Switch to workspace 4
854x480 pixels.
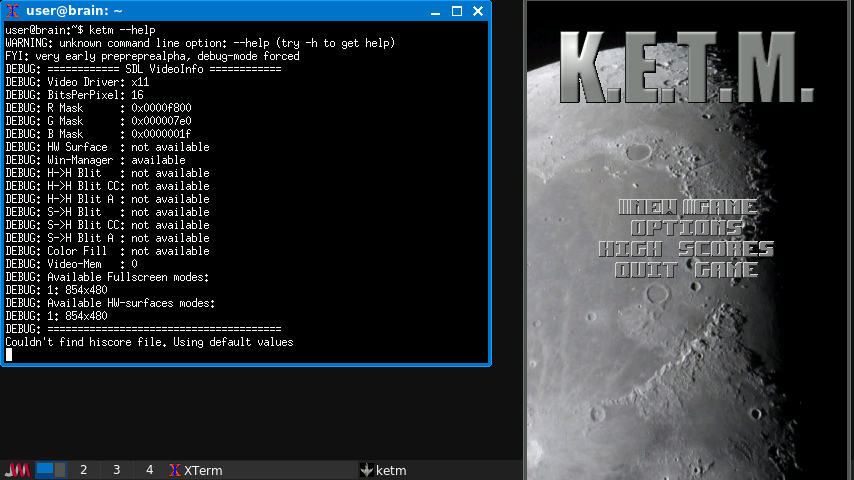[x=149, y=470]
